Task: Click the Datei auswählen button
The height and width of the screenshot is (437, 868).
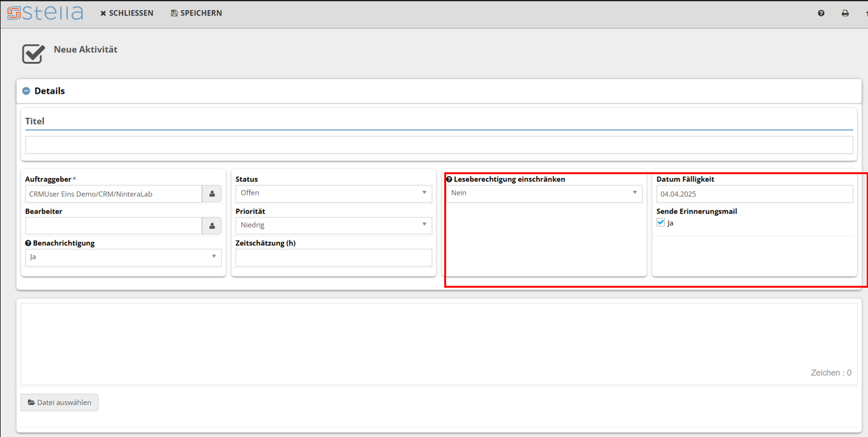Action: (60, 403)
